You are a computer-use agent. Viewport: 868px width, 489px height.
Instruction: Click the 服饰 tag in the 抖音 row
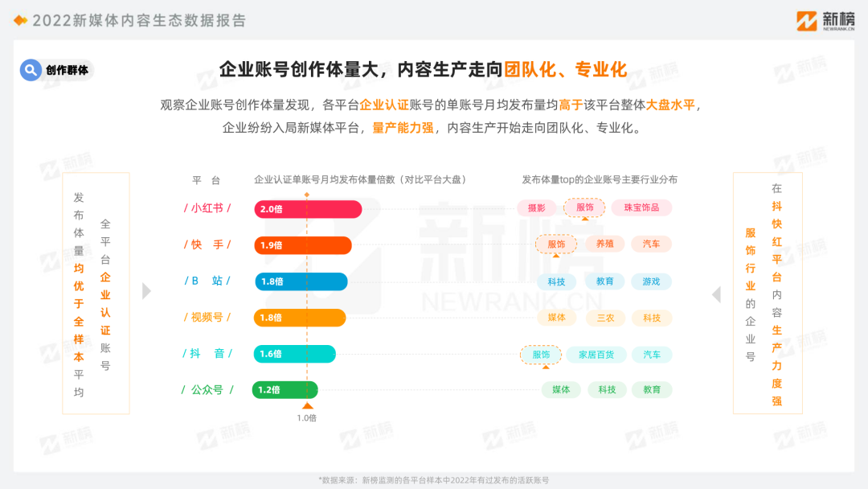coord(541,355)
